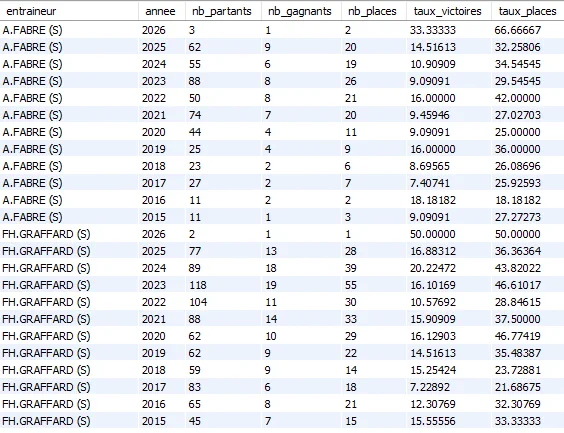Select the A.FABRE (S) cell for year 2026
564x433 pixels.
(x=69, y=30)
